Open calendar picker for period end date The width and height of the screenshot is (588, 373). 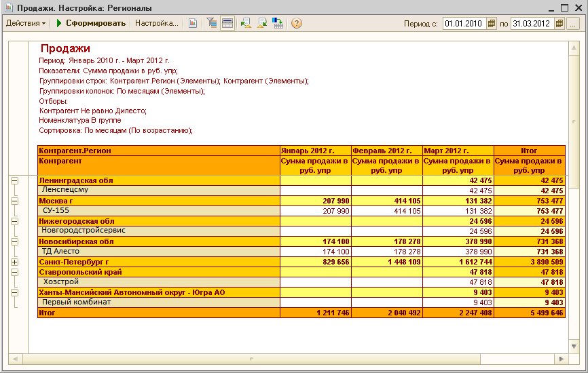point(559,24)
